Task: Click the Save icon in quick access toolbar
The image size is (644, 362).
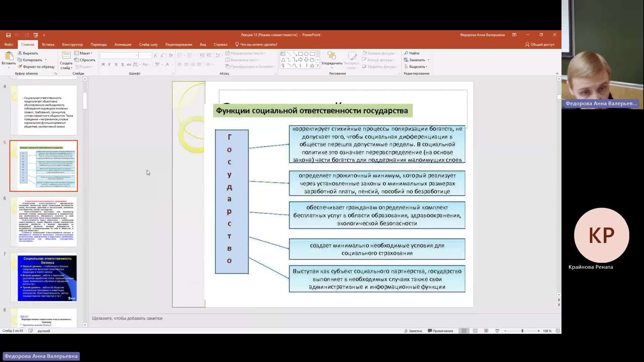Action: (8, 35)
